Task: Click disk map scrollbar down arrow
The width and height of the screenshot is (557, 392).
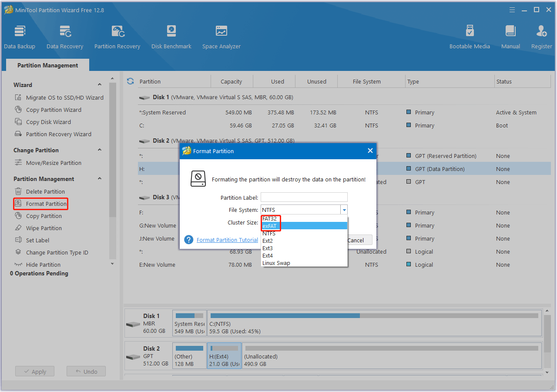Action: pos(547,372)
